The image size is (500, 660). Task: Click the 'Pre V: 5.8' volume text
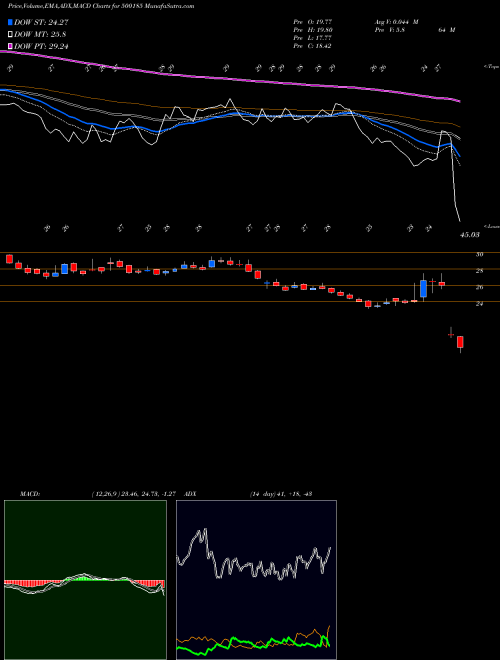click(389, 30)
